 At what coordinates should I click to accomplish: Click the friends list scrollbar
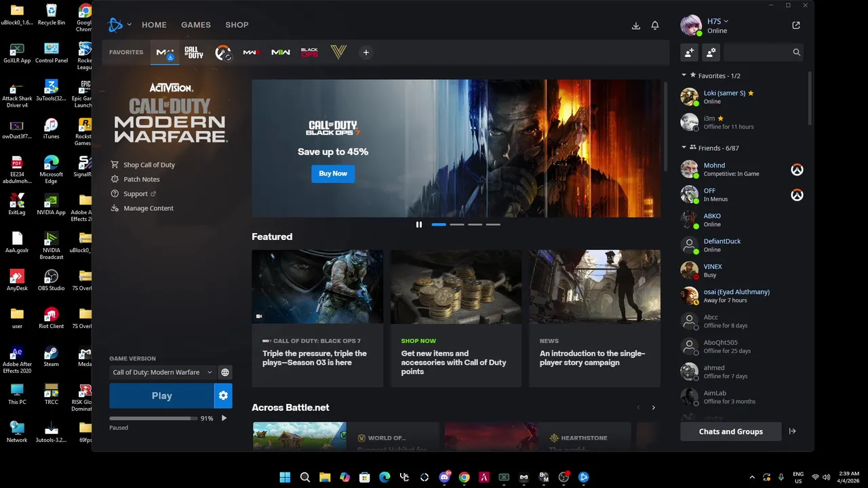(x=810, y=98)
